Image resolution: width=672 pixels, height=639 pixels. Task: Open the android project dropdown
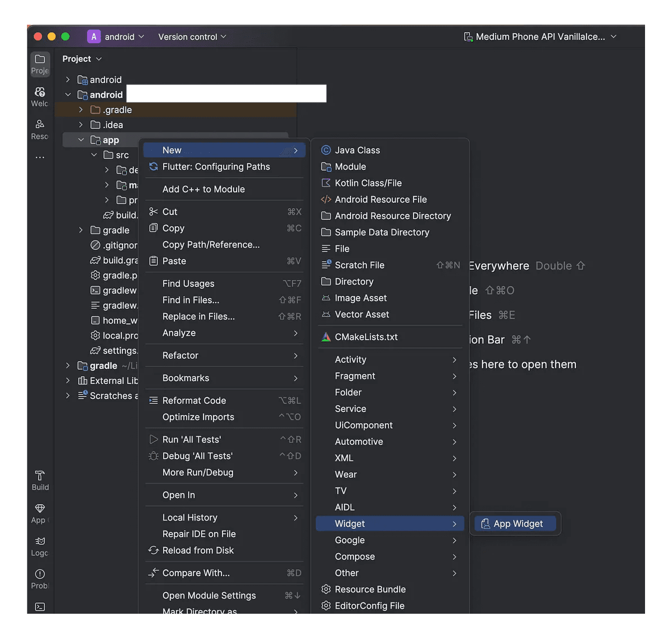pos(116,36)
